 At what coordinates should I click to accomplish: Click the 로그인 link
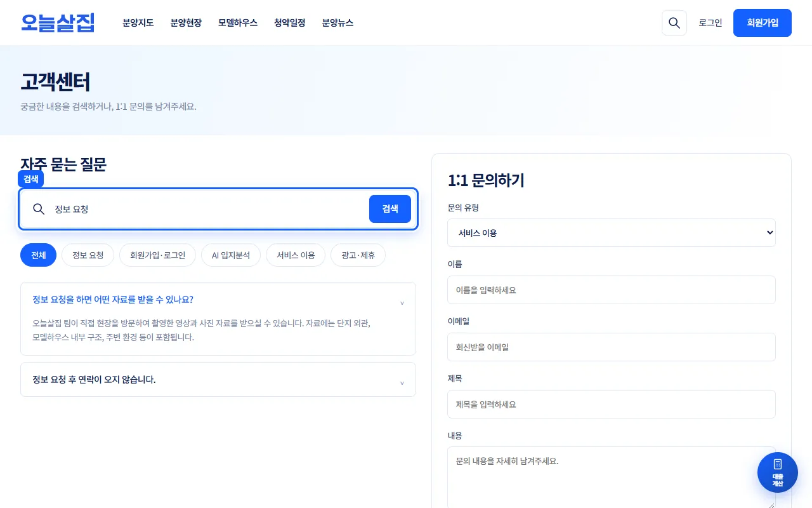(710, 23)
